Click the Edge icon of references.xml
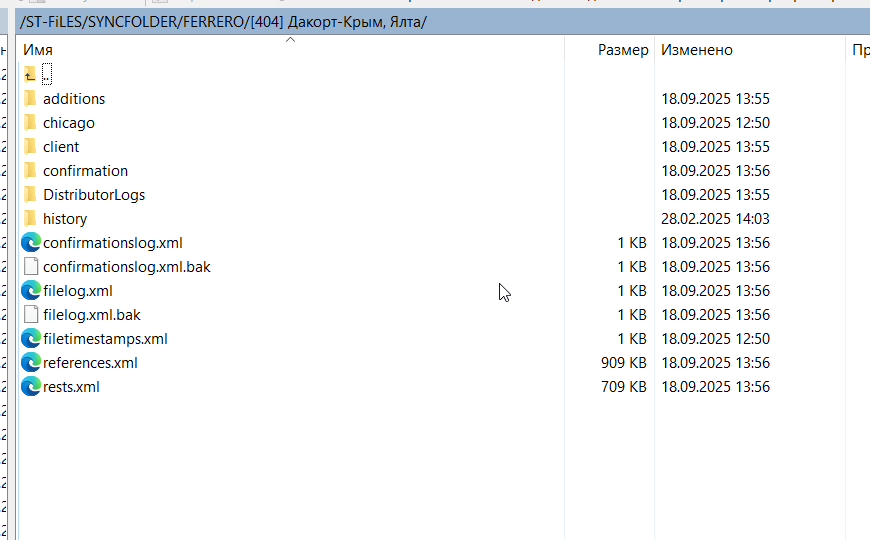This screenshot has height=540, width=870. [x=31, y=362]
